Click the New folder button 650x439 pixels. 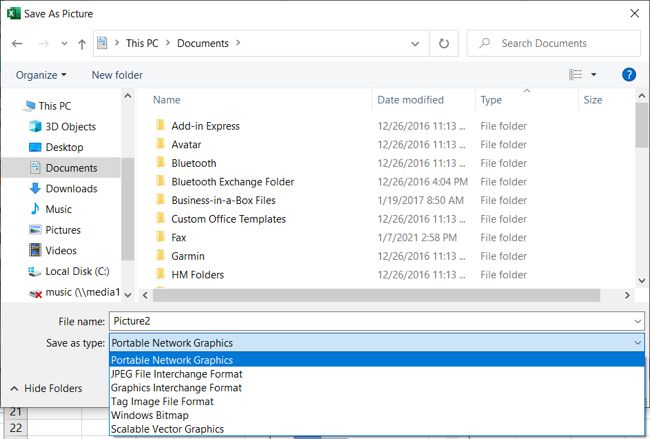[x=117, y=75]
